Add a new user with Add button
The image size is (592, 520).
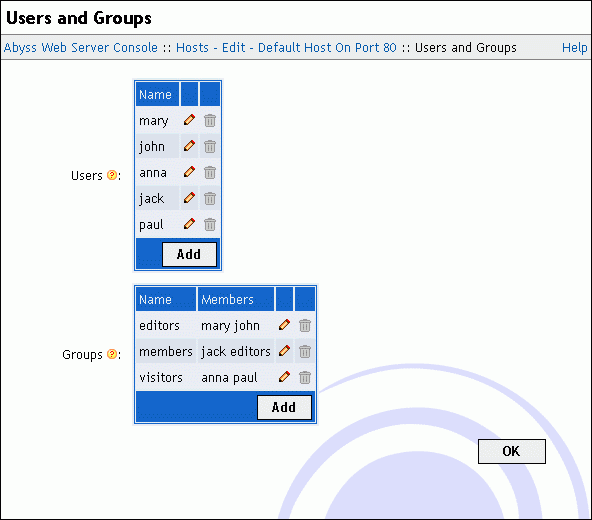click(190, 254)
